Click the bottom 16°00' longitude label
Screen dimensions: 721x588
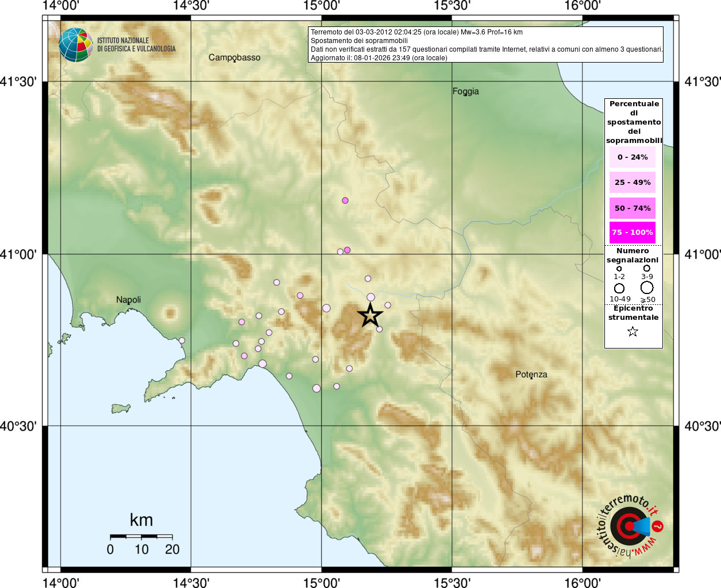[583, 582]
